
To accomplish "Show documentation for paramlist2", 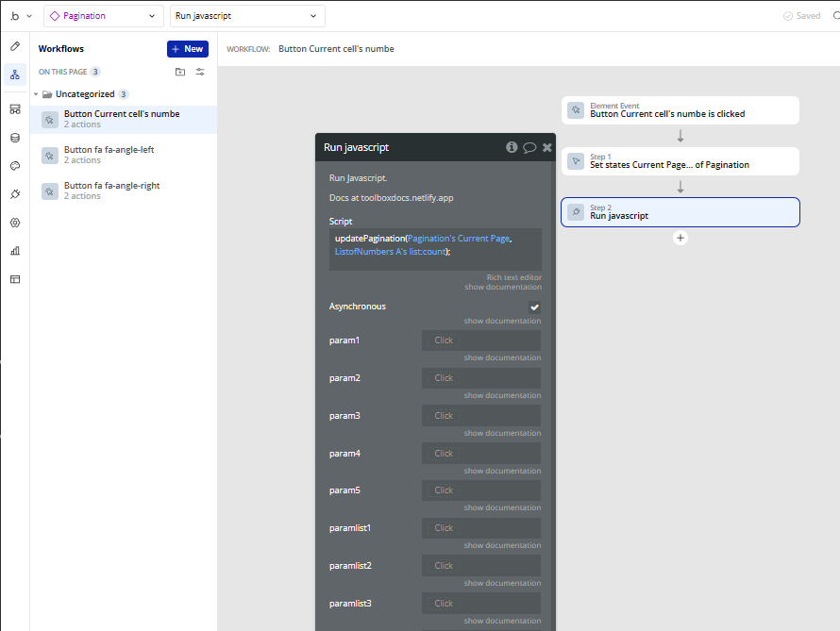I will coord(502,583).
